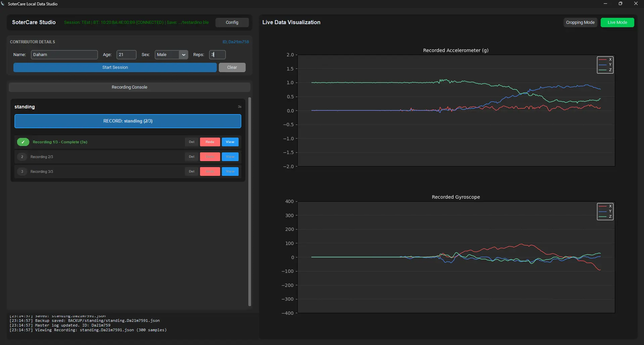Image resolution: width=644 pixels, height=345 pixels.
Task: Click the accelerometer chart legend box
Action: coord(605,65)
